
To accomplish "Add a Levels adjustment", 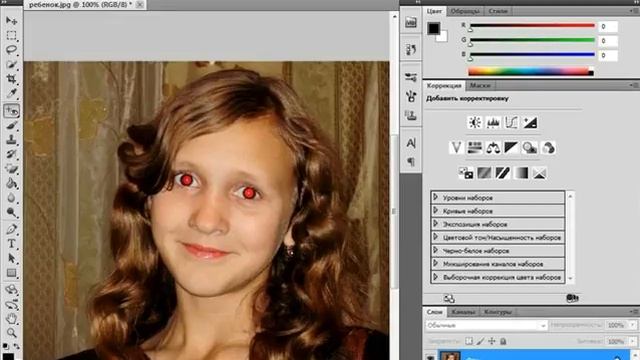I will [x=493, y=122].
